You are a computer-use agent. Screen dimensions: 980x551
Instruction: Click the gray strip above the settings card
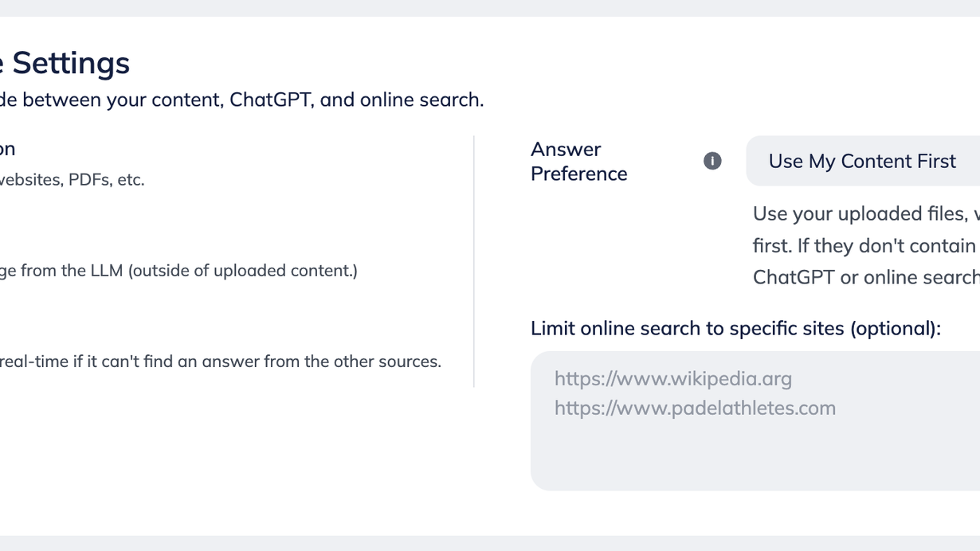click(490, 8)
